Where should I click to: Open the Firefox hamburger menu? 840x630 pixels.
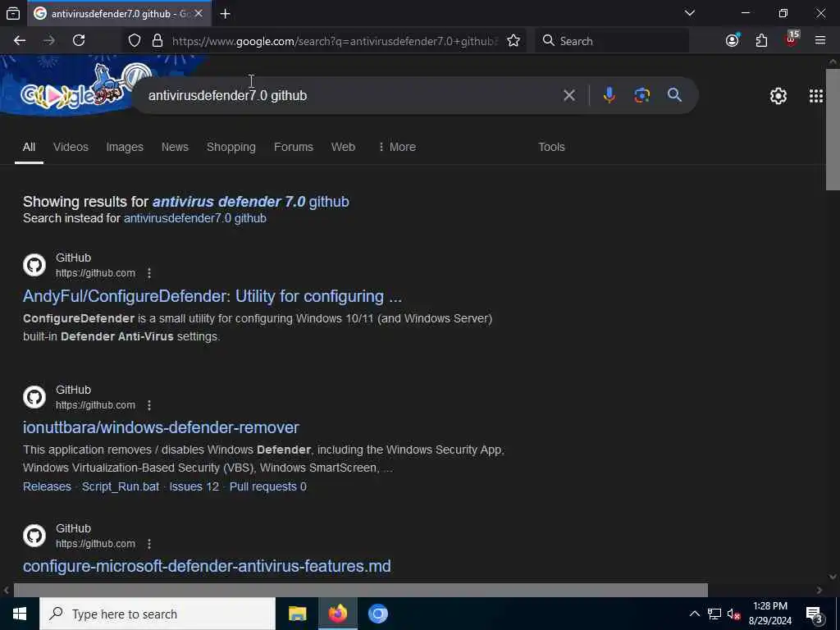[x=820, y=41]
